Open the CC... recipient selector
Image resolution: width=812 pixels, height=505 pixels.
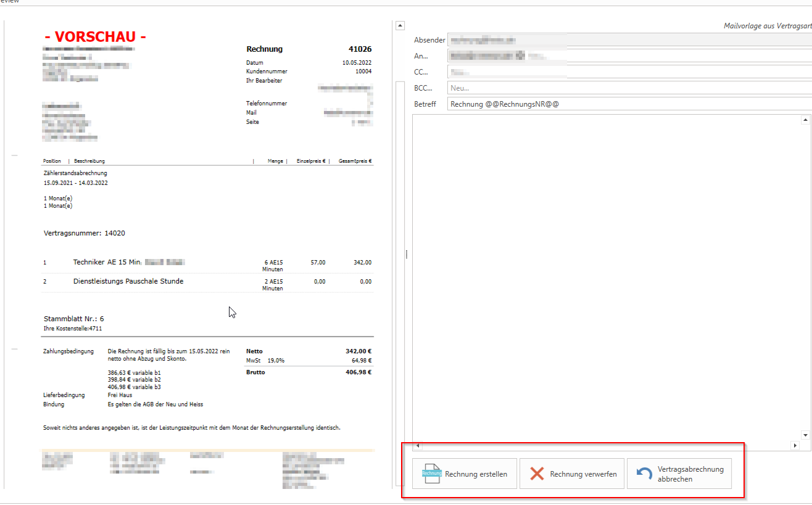[x=422, y=72]
